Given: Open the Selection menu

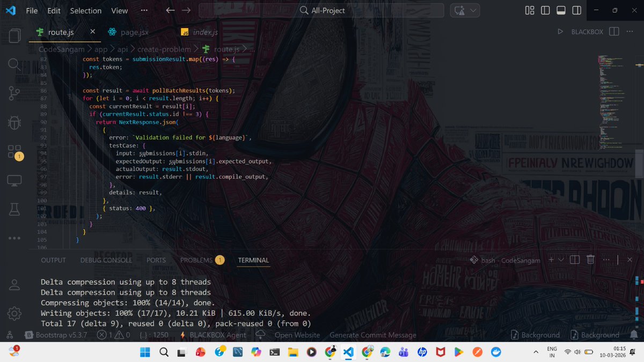Looking at the screenshot, I should (86, 10).
